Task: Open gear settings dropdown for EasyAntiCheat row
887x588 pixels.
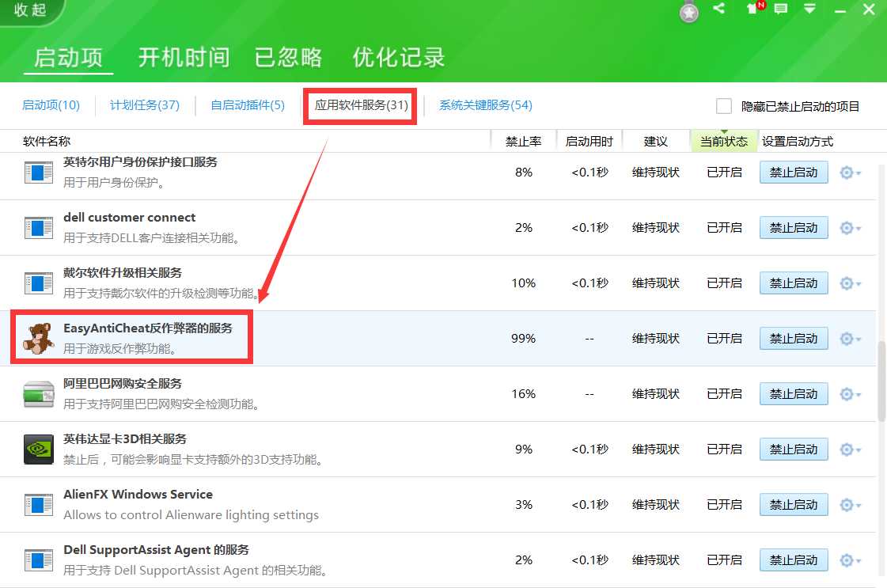Action: click(x=850, y=339)
